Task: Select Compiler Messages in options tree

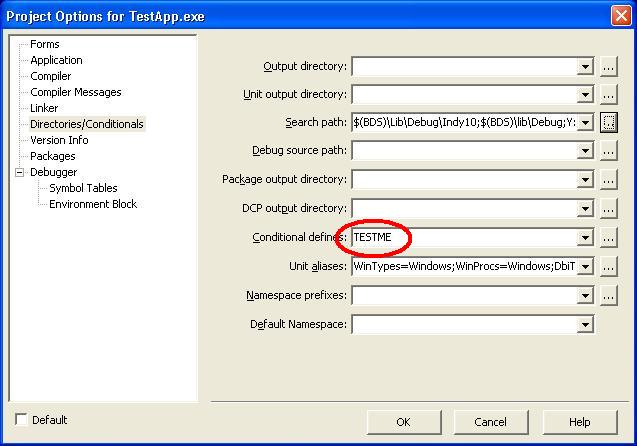Action: click(76, 92)
